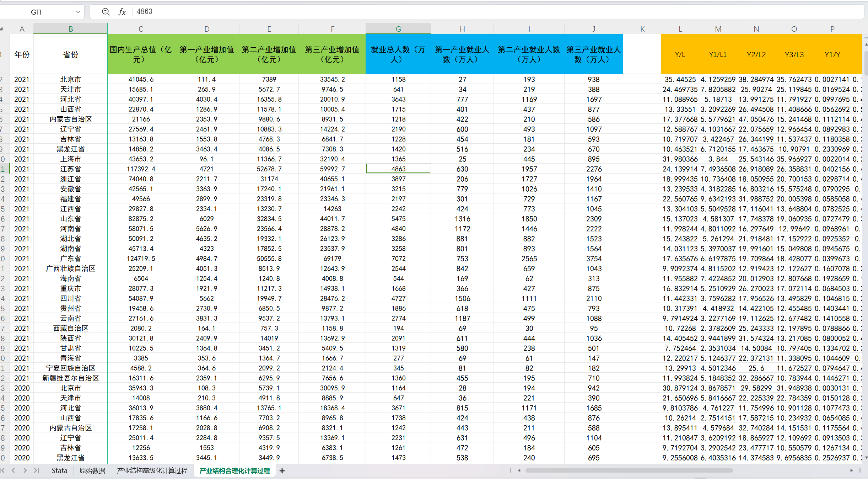Click the Y/L header cell
This screenshot has width=868, height=479.
pos(680,54)
